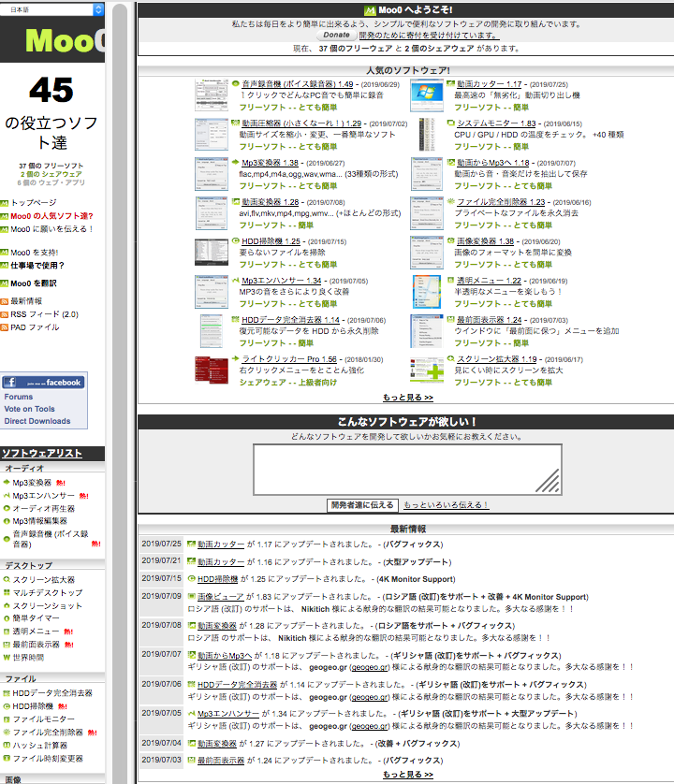
Task: Open Moo0 を翻訳 sidebar item
Action: [x=34, y=283]
